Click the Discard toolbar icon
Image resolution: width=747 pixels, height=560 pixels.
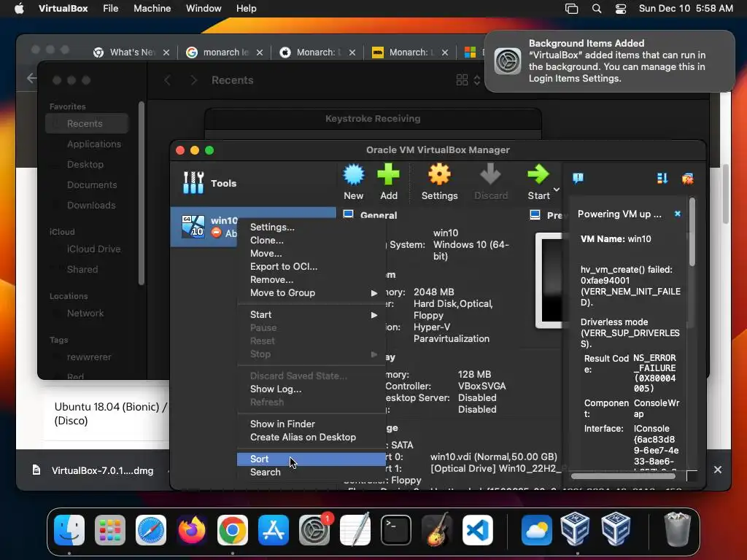[x=490, y=174]
